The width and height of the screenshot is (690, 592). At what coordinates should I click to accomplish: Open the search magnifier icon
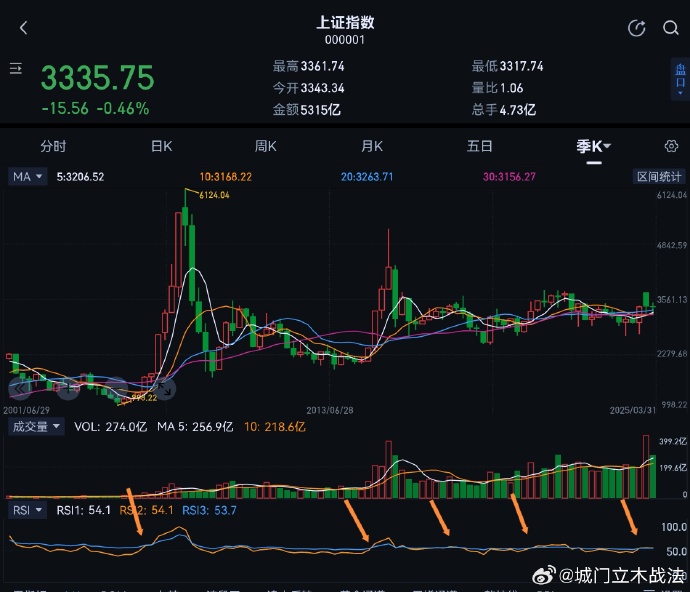coord(671,28)
